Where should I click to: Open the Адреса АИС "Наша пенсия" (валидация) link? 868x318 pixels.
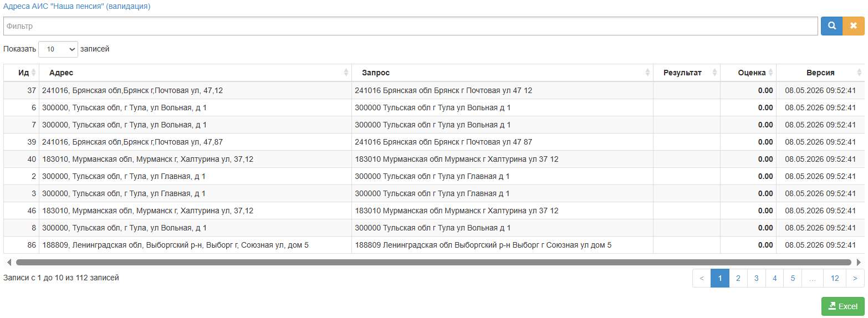77,7
